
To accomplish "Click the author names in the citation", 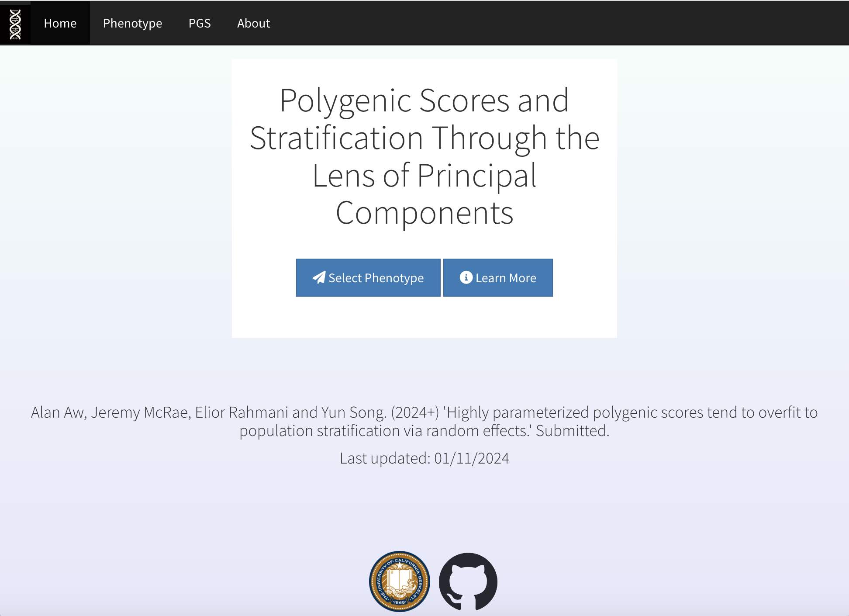I will tap(208, 412).
